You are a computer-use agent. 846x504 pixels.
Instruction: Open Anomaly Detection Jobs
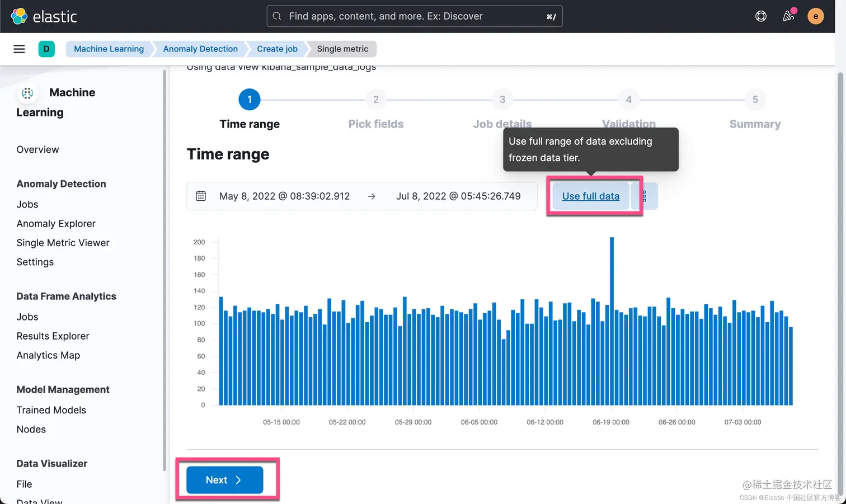click(x=27, y=204)
